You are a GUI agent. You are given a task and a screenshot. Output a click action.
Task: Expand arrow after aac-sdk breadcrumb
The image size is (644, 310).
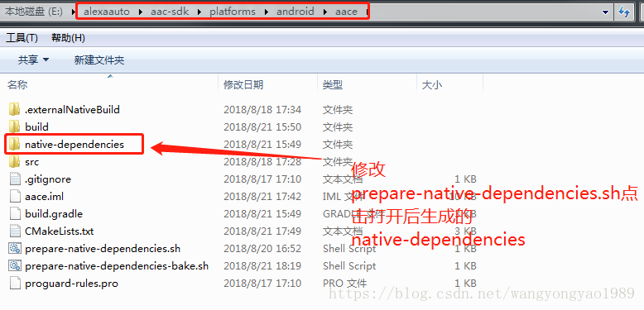tap(199, 12)
